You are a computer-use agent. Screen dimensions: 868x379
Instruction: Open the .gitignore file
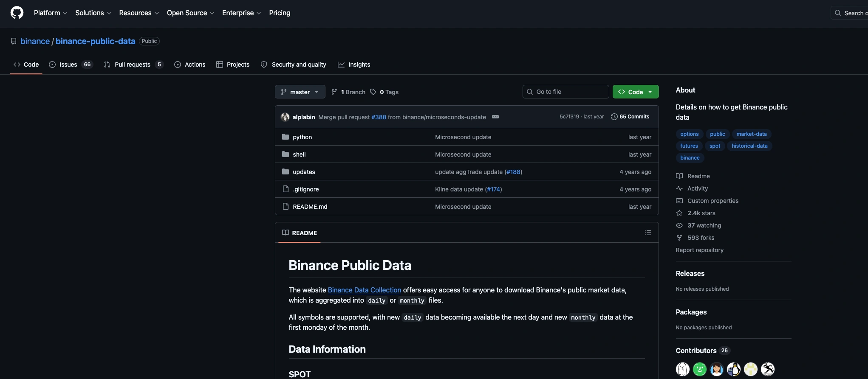tap(306, 189)
